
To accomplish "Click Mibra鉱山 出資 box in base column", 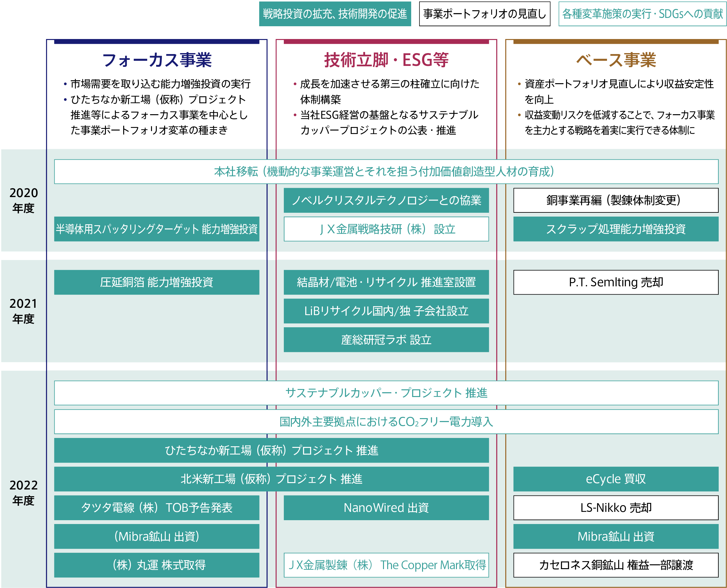I will pos(616,536).
